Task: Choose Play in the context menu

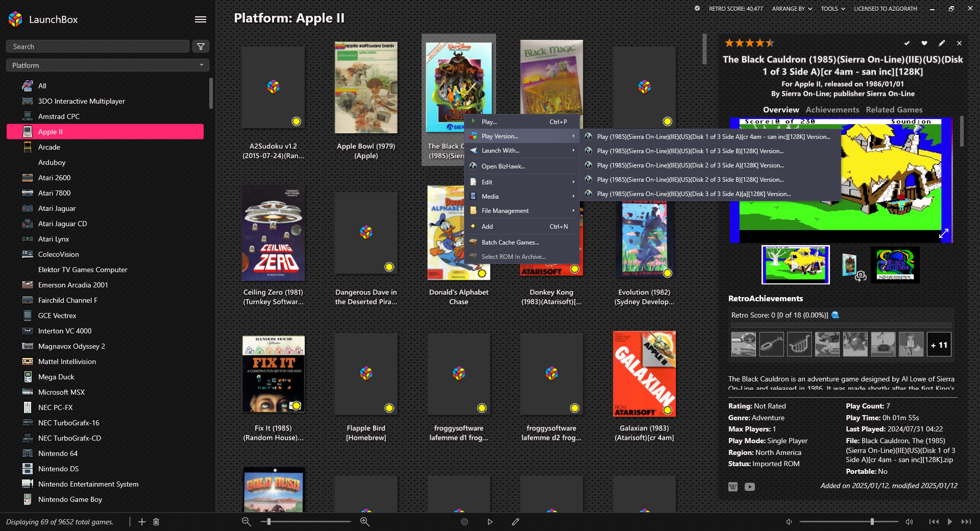Action: coord(522,122)
